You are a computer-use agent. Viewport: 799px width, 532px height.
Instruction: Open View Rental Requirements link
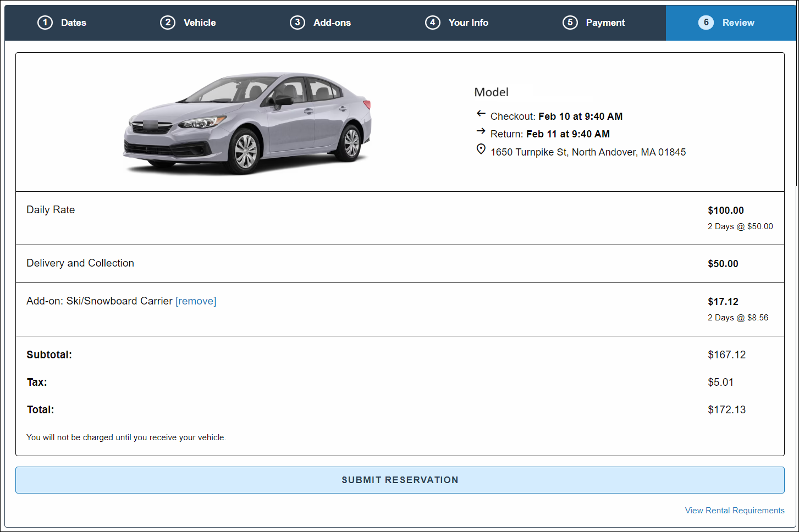pos(734,511)
